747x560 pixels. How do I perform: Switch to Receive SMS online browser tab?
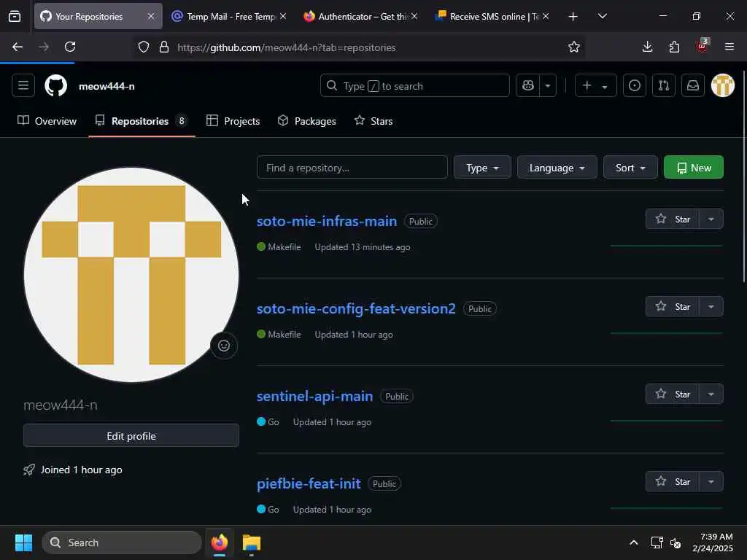(x=492, y=16)
